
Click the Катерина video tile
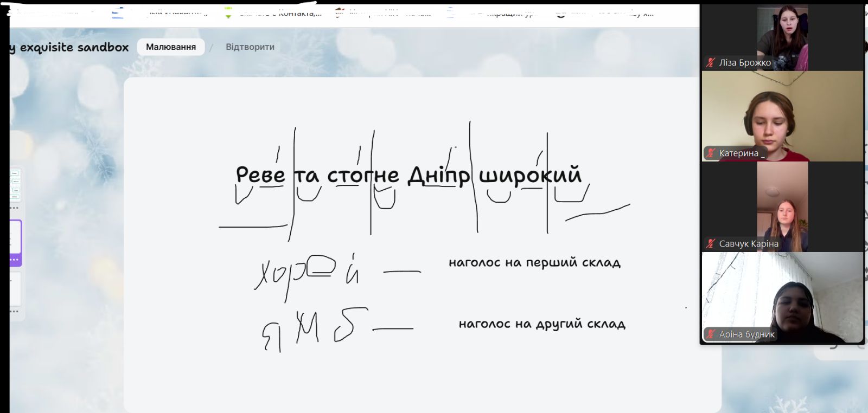pos(782,117)
